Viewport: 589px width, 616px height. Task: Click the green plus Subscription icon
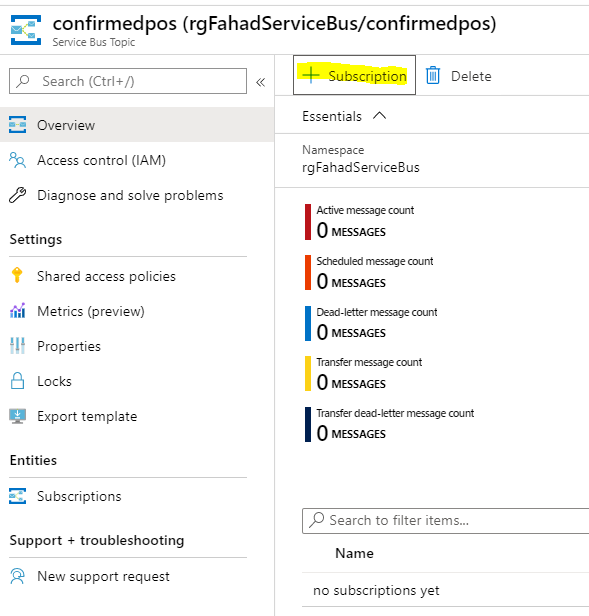(x=310, y=75)
